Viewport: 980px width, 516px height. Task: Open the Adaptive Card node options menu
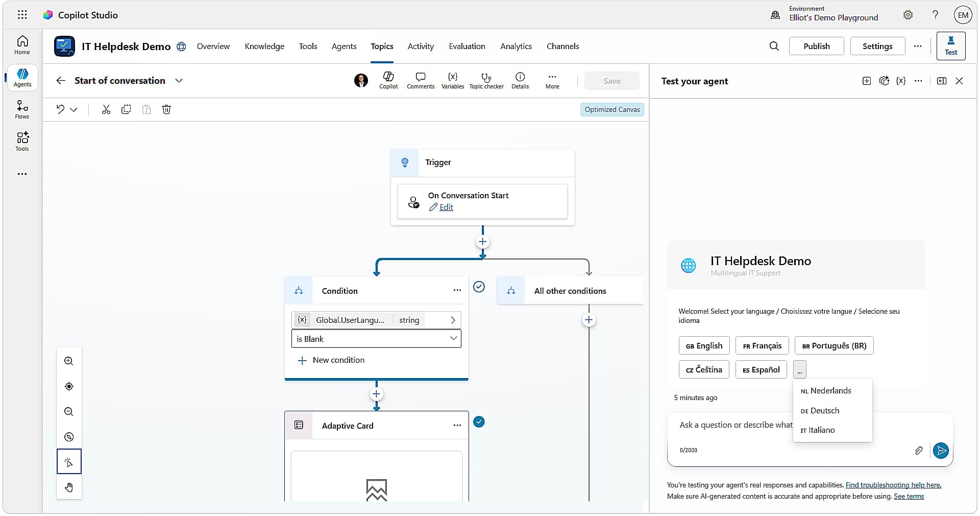pos(457,425)
